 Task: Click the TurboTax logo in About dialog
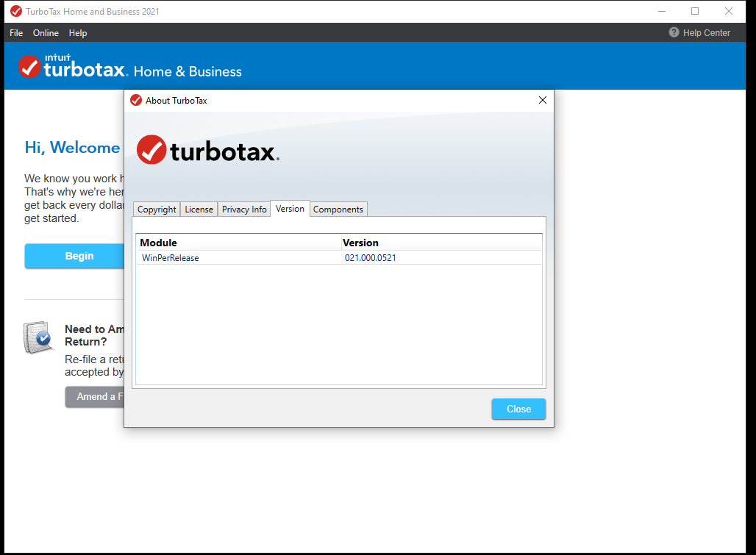pos(208,150)
